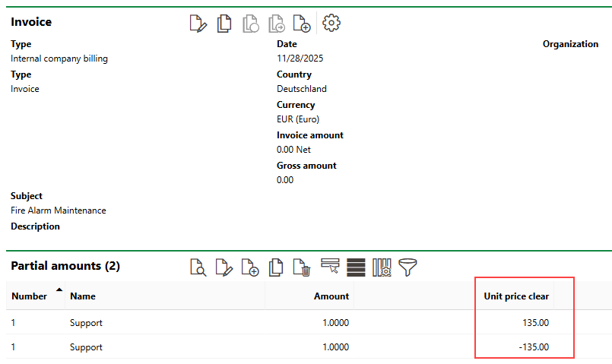Open the column settings icon with small gear
The image size is (612, 364).
click(382, 267)
